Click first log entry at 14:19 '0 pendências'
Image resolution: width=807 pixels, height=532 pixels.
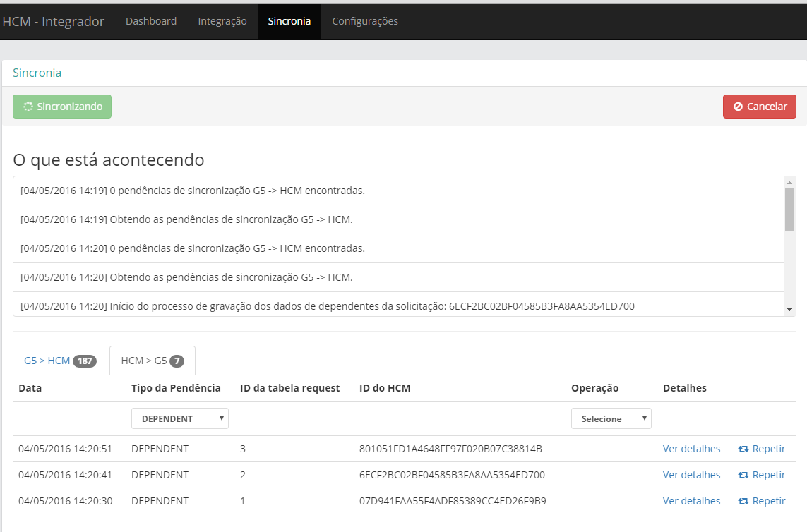pyautogui.click(x=398, y=191)
